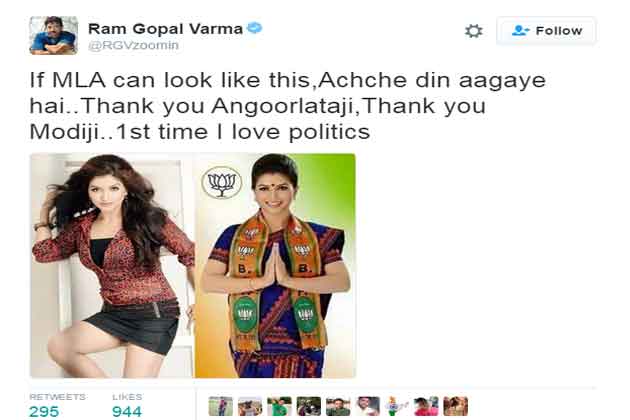Image resolution: width=630 pixels, height=420 pixels.
Task: Open last liker avatar with brown tones
Action: pos(455,406)
